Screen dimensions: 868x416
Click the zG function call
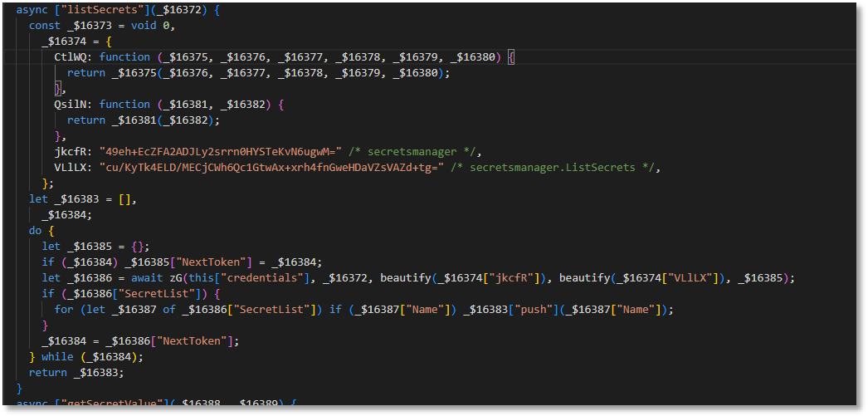[176, 277]
